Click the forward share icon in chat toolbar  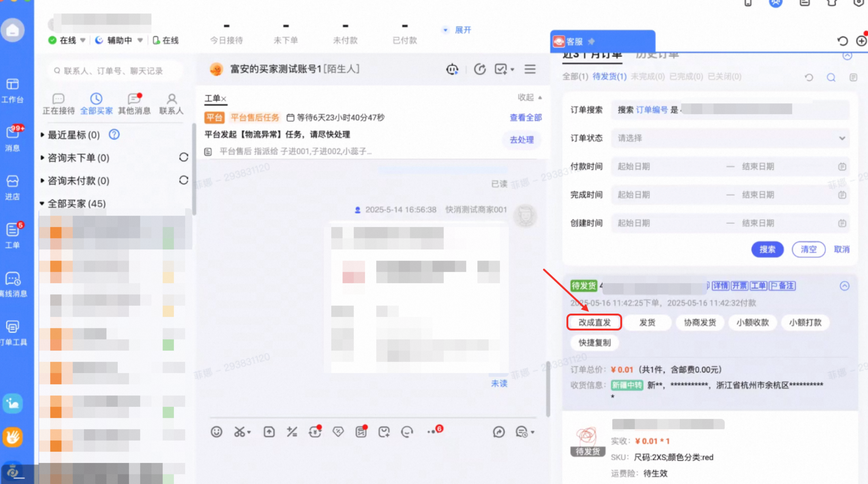499,432
